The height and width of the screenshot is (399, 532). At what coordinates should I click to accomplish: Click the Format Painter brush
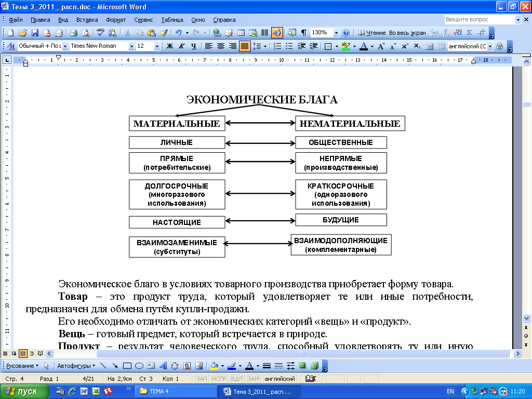(x=164, y=33)
